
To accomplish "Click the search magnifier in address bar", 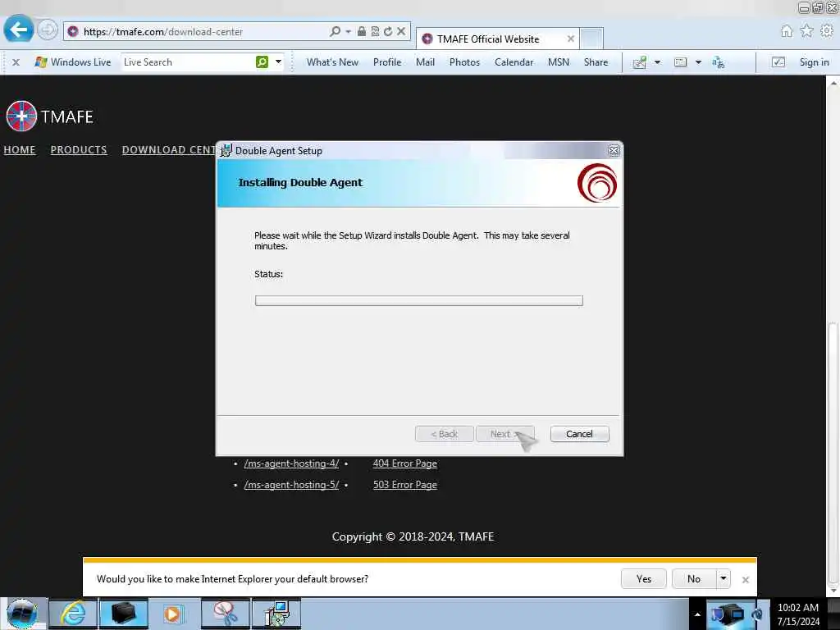I will pos(335,32).
